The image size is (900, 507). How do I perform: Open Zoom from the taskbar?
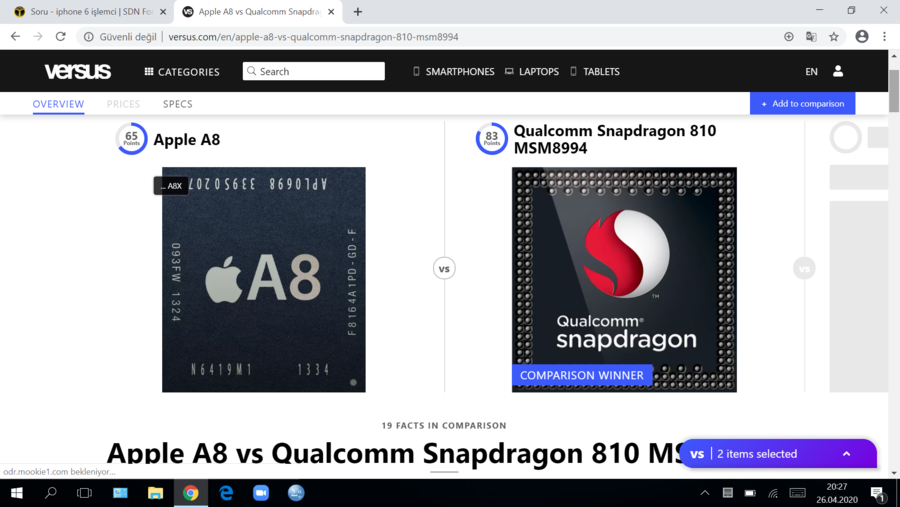click(x=261, y=493)
